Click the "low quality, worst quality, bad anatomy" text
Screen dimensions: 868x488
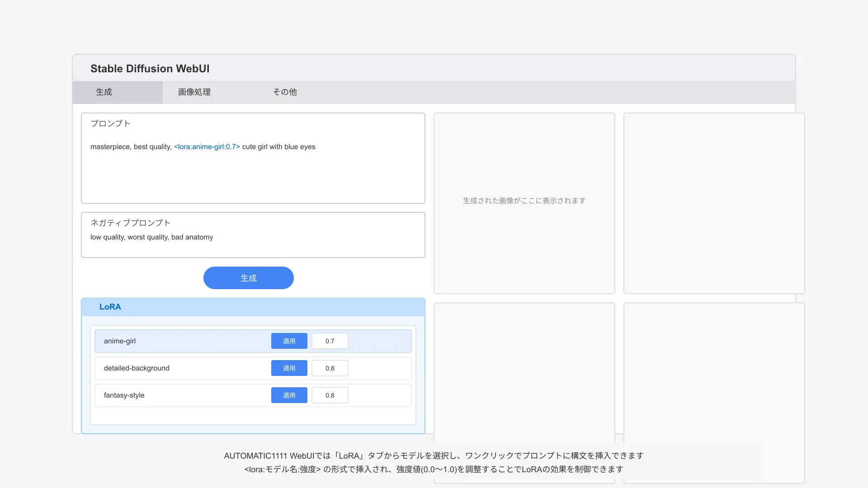[x=152, y=237]
